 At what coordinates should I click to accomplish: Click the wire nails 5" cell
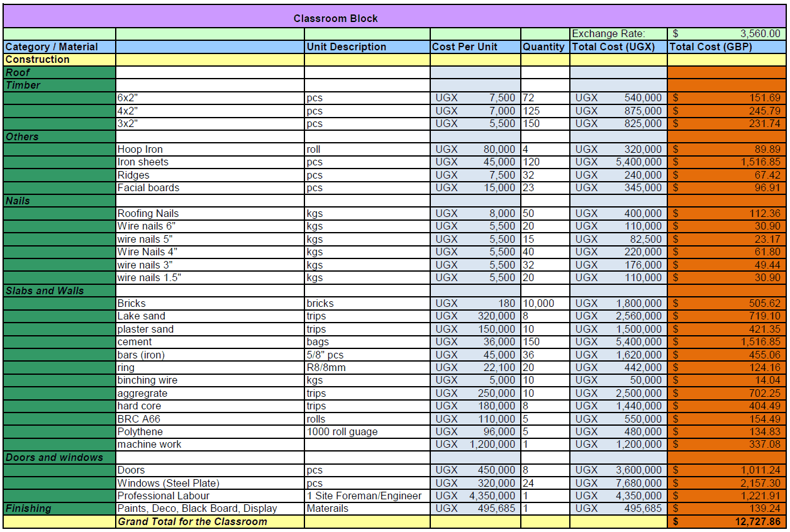click(210, 239)
